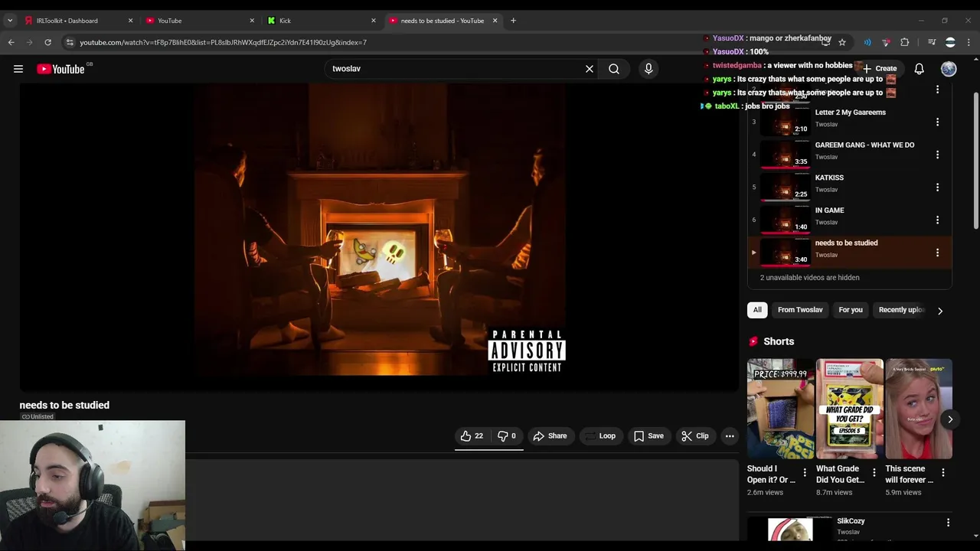Like the video with thumbs up
980x551 pixels.
[472, 436]
